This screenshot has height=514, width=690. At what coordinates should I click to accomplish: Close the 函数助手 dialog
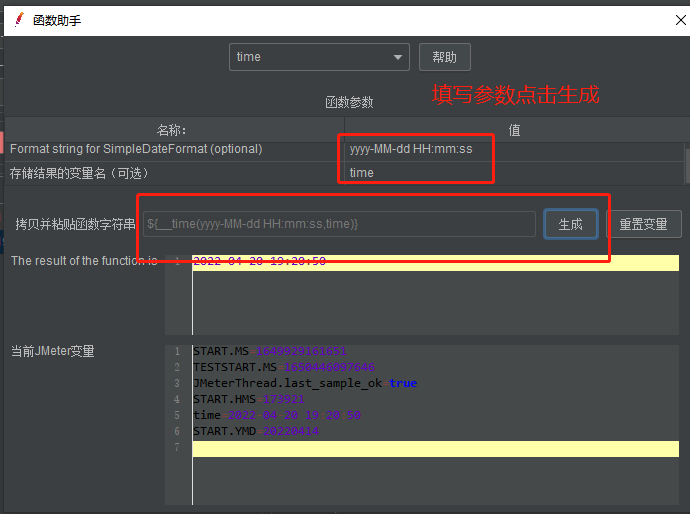click(680, 20)
